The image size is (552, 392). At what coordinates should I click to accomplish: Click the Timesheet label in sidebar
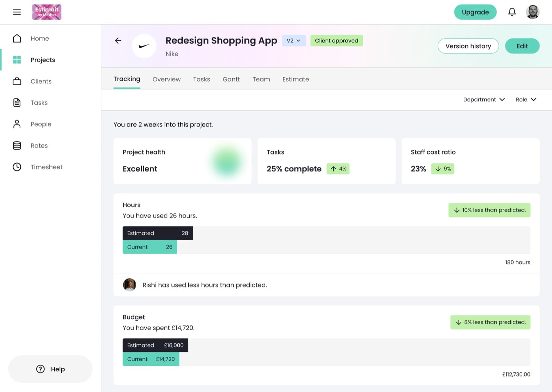pyautogui.click(x=47, y=167)
